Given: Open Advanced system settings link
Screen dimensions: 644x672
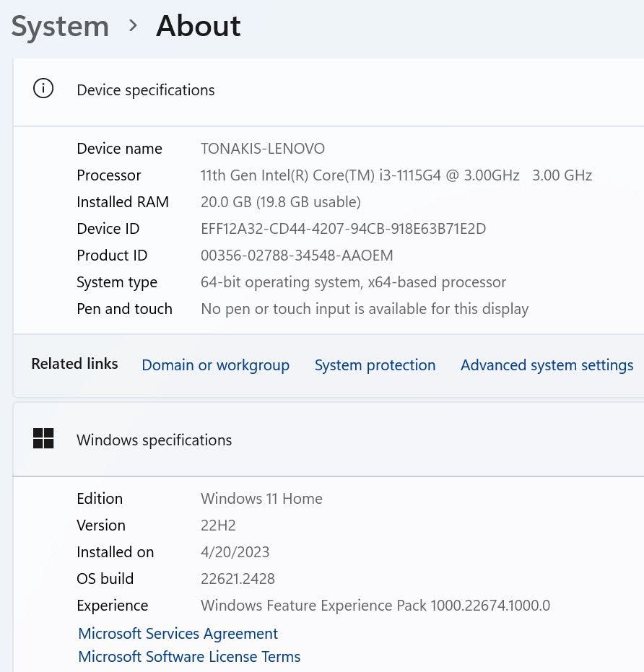Looking at the screenshot, I should click(x=547, y=365).
